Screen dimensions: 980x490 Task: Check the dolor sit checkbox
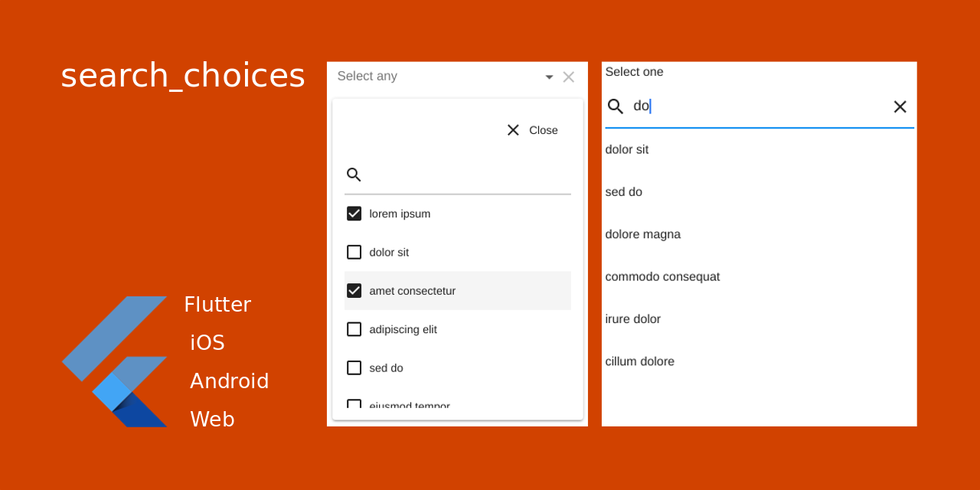coord(354,252)
